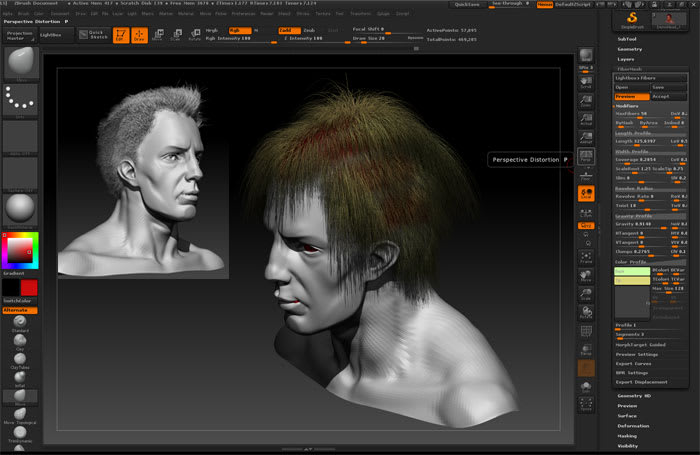
Task: Expand the Geometry HD section
Action: click(633, 396)
